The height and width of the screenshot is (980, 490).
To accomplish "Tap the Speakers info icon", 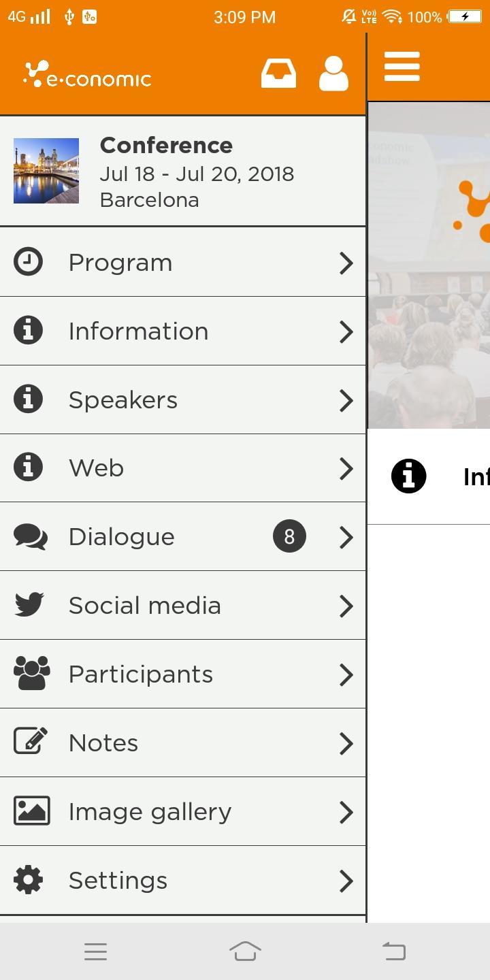I will pyautogui.click(x=28, y=399).
